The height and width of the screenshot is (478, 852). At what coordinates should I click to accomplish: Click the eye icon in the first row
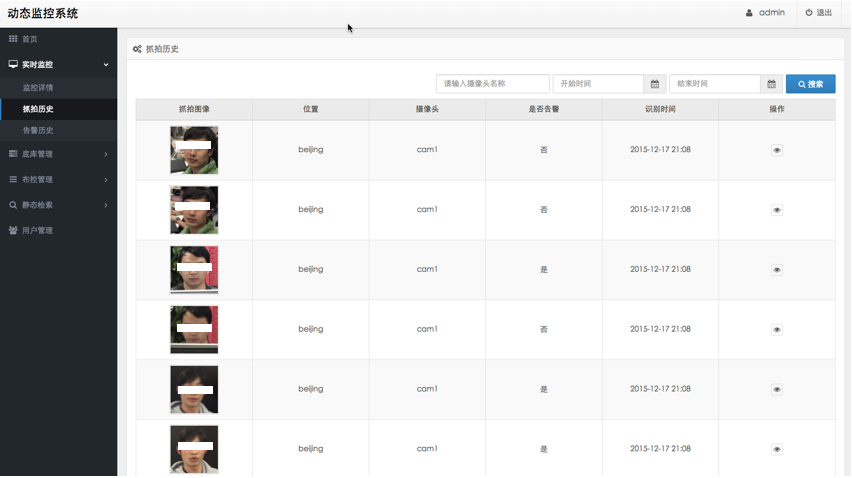click(777, 150)
